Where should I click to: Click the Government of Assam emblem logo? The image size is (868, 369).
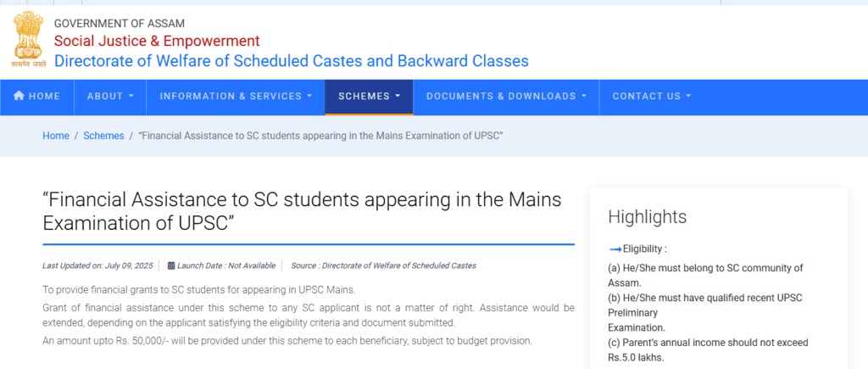click(27, 39)
